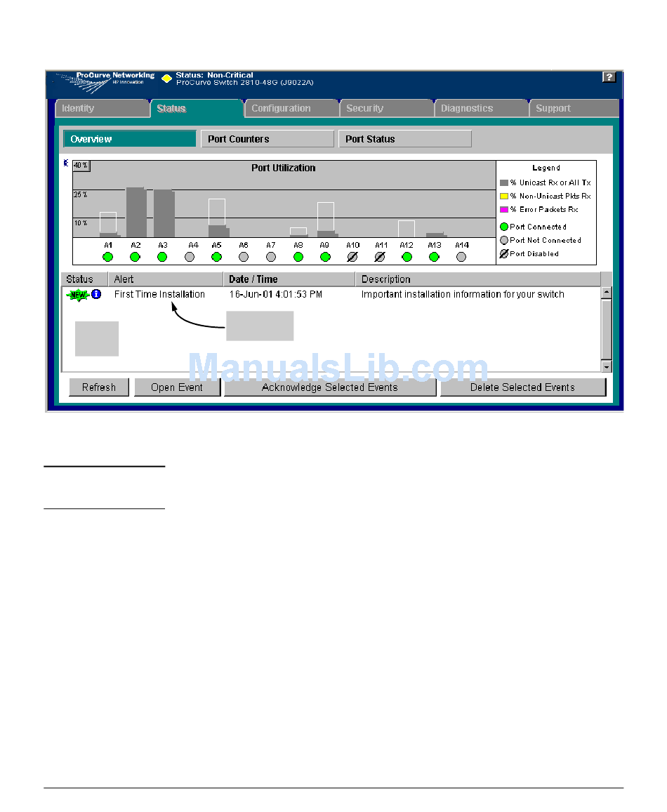Click the A4 not-connected port circle
Viewport: 667px width, 812px height.
click(190, 257)
